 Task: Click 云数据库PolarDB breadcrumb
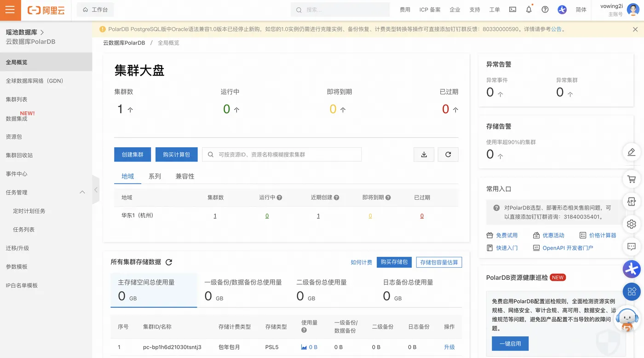[124, 43]
